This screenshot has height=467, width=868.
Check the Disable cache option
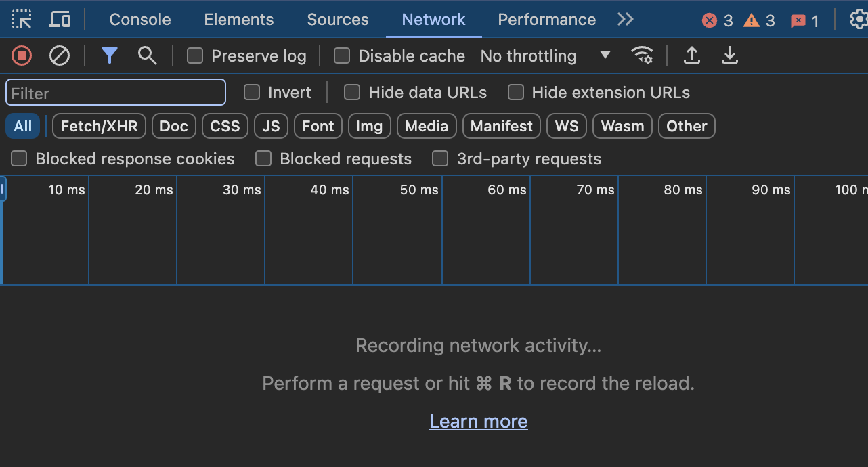point(342,55)
